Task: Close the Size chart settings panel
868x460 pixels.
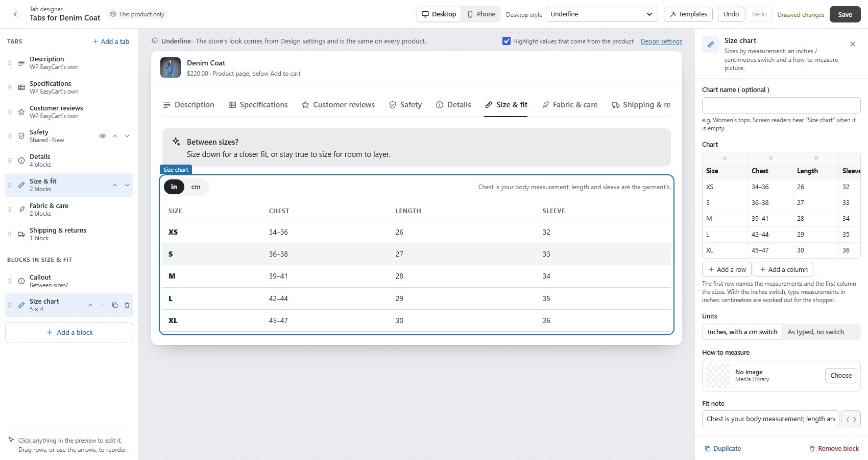Action: click(853, 44)
